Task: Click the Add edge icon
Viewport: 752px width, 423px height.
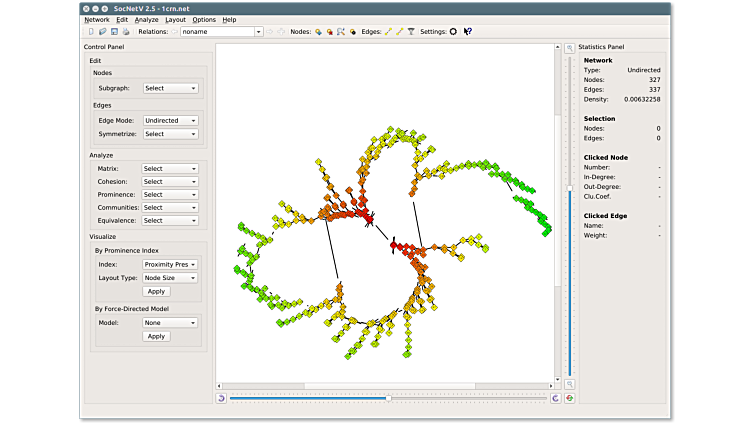Action: (x=388, y=32)
